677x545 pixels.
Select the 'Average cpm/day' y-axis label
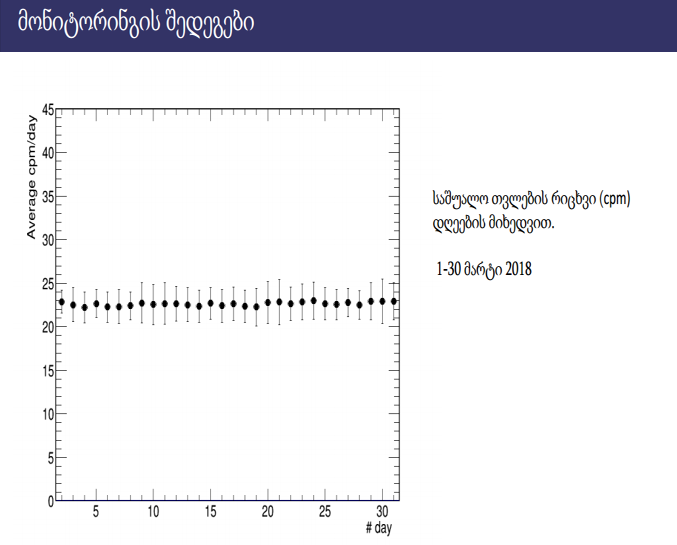[x=31, y=177]
